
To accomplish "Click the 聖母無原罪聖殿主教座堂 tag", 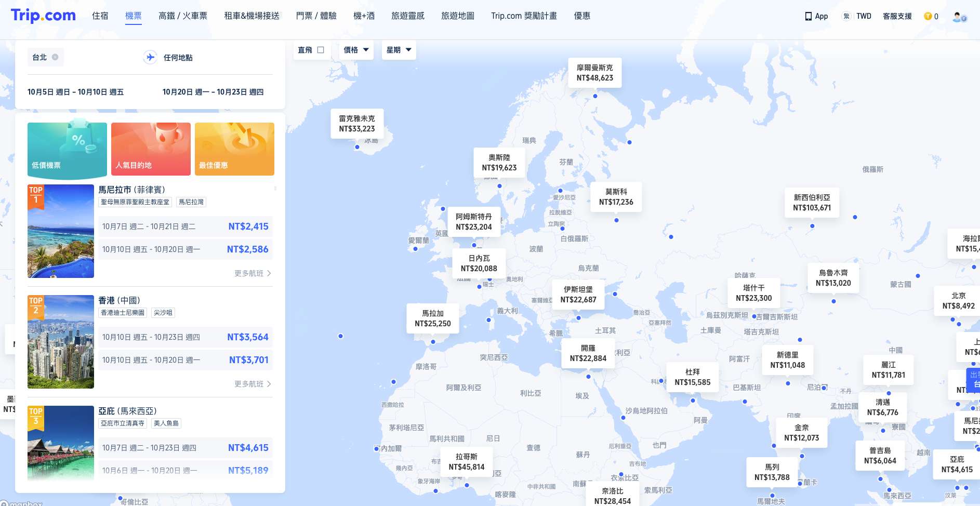I will point(135,202).
